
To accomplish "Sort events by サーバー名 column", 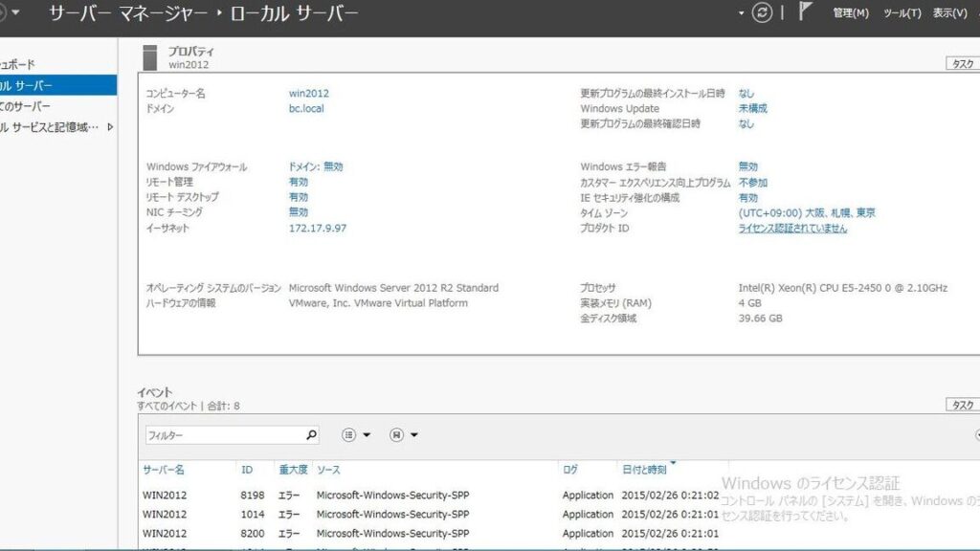I will [x=163, y=470].
